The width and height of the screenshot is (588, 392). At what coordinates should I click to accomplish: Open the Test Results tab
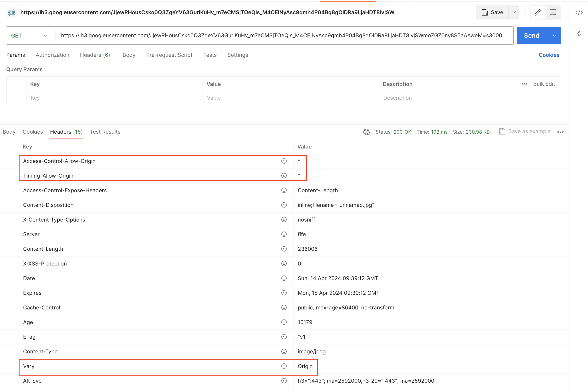[x=105, y=132]
